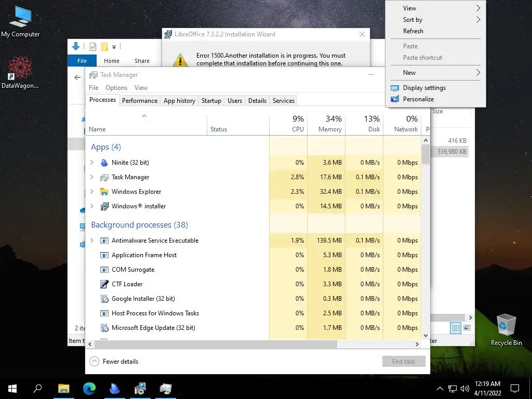Open the Share tab in File Explorer
This screenshot has width=532, height=399.
click(142, 61)
